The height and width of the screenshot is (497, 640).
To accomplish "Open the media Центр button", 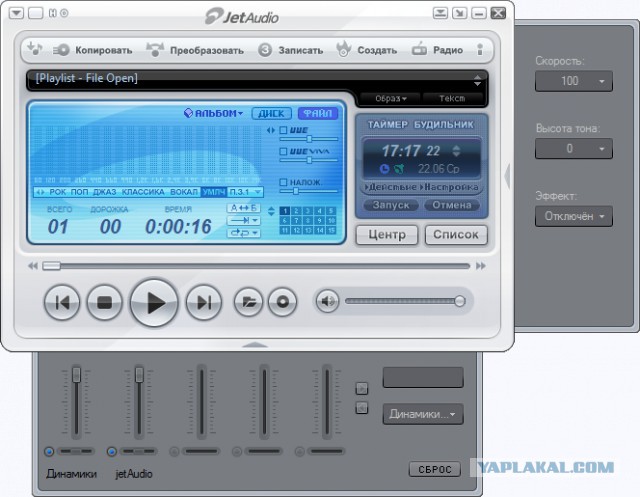I will [387, 235].
